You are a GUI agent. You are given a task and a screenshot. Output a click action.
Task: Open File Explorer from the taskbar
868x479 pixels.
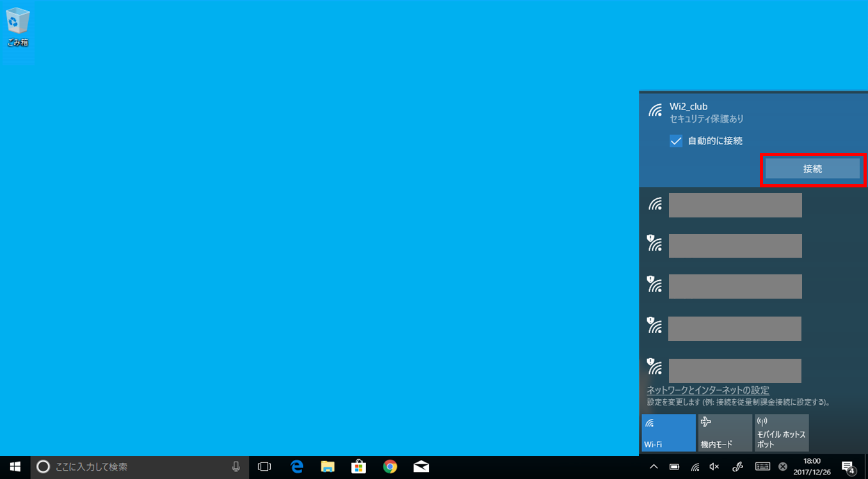328,467
